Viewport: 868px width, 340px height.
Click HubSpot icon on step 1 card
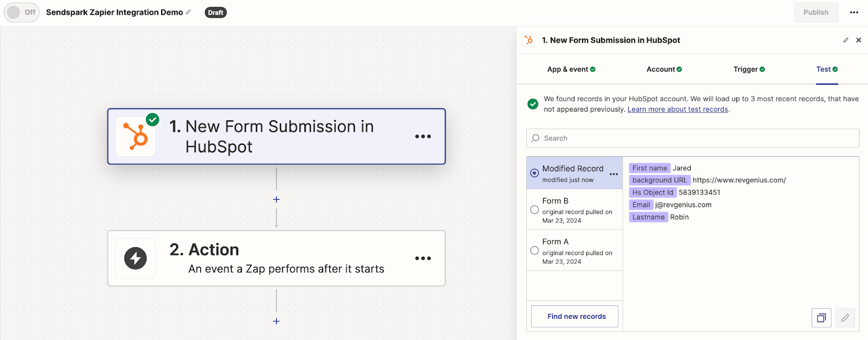pyautogui.click(x=136, y=136)
